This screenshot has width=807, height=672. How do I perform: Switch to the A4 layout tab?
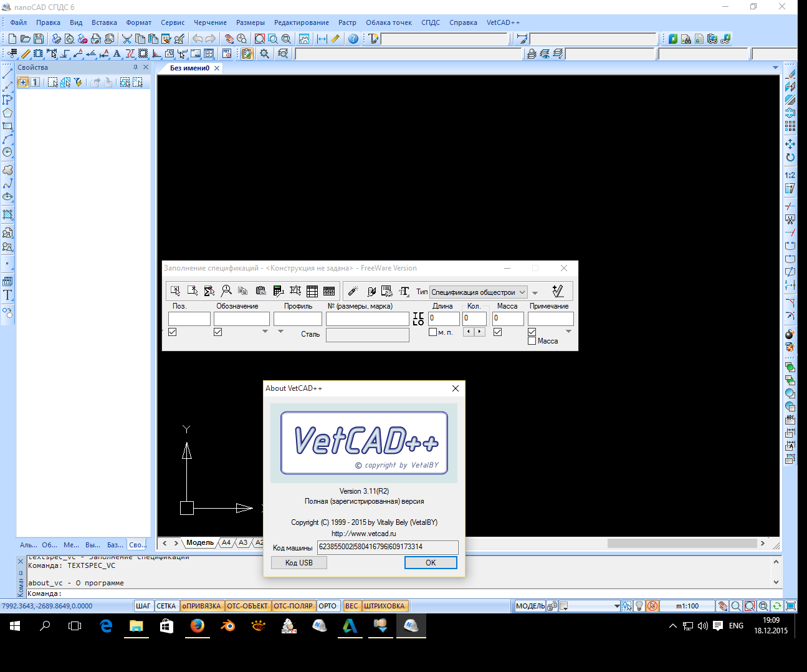pyautogui.click(x=226, y=543)
